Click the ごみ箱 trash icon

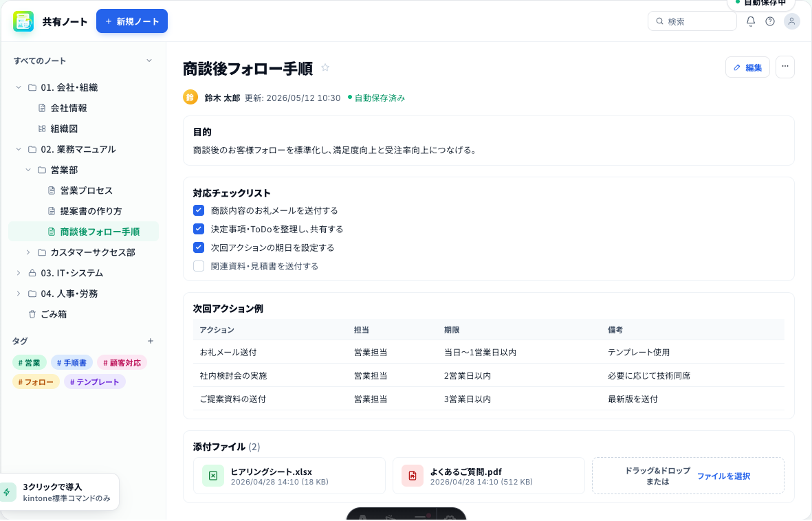click(32, 314)
